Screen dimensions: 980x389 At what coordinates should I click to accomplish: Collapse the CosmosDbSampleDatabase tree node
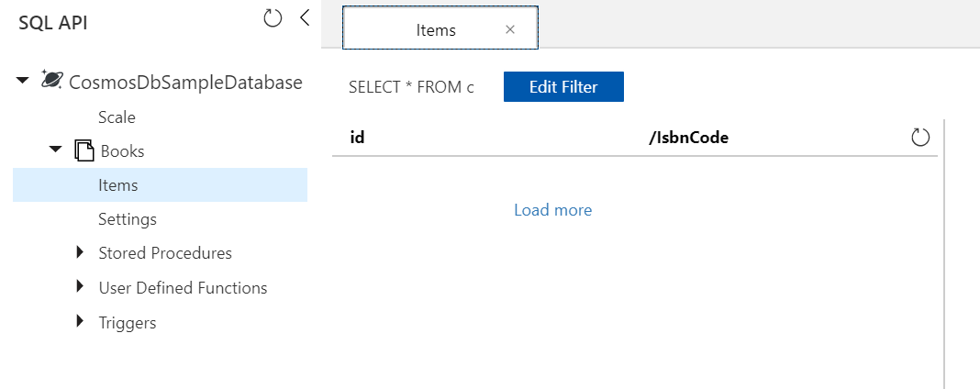click(x=23, y=81)
